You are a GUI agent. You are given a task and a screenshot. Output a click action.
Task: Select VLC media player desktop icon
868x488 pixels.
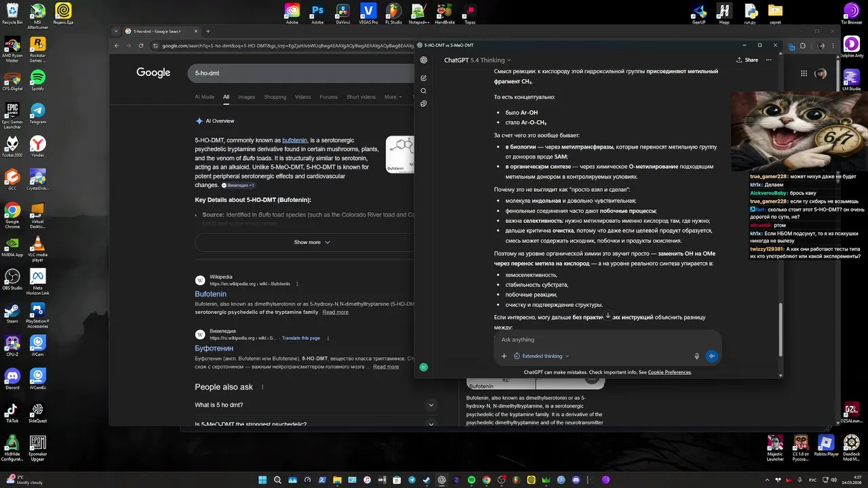[x=38, y=247]
